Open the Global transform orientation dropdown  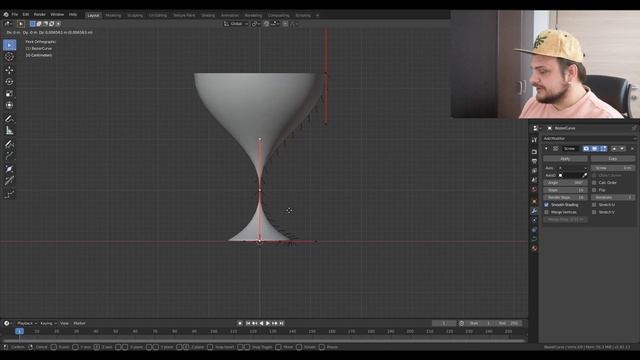236,24
